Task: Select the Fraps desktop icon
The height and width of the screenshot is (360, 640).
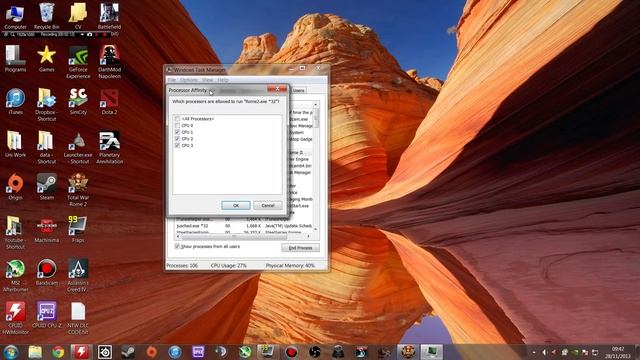Action: [x=78, y=229]
